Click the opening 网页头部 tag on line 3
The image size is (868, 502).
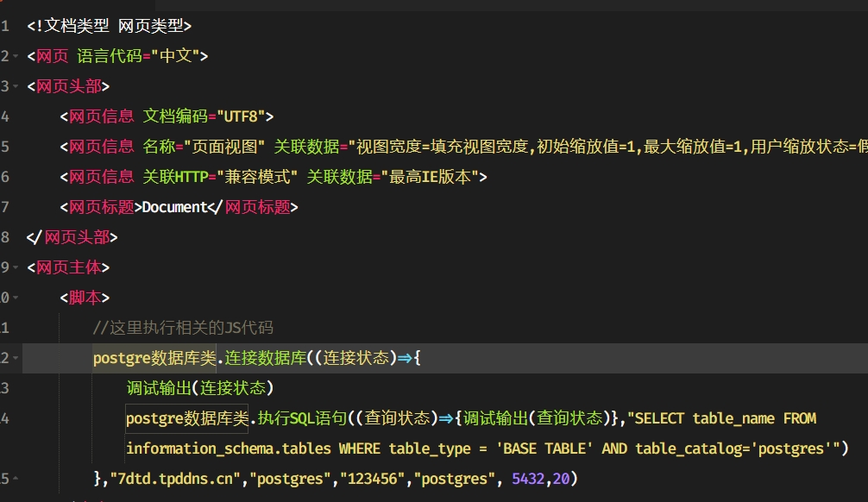click(69, 86)
